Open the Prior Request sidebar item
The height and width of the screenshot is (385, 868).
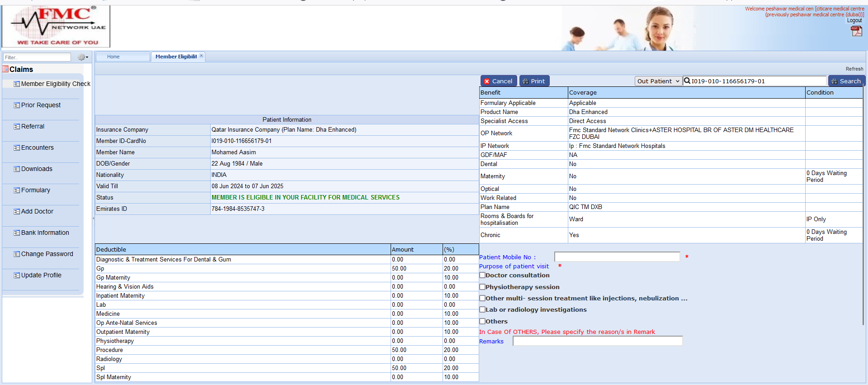[41, 105]
